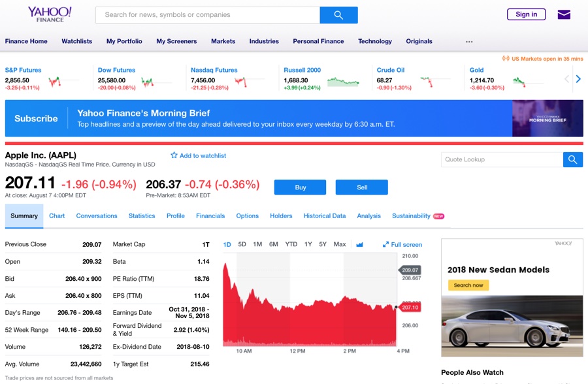
Task: Click the star Add to watchlist icon
Action: 174,155
